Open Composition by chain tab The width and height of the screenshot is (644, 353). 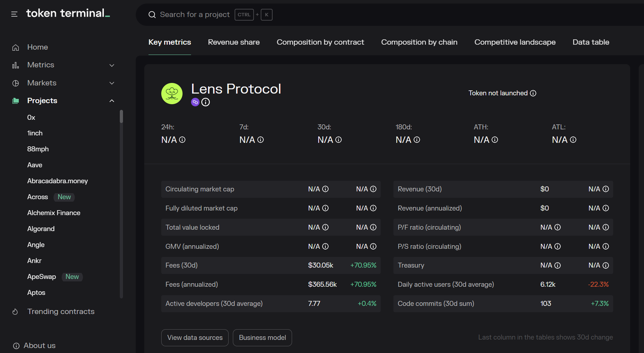point(419,42)
